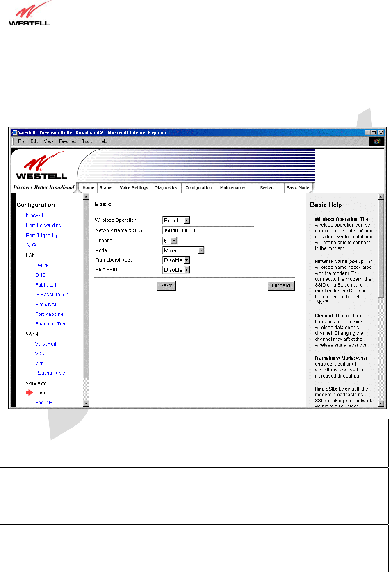The image size is (392, 580).
Task: Click the Network Name (SSID) field
Action: (x=208, y=231)
